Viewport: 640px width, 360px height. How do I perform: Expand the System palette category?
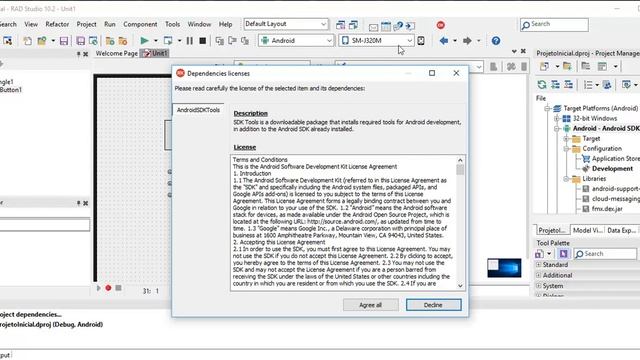(538, 286)
